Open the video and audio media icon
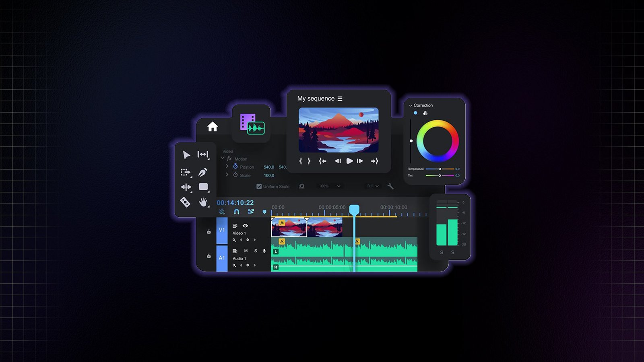644x362 pixels. 252,124
